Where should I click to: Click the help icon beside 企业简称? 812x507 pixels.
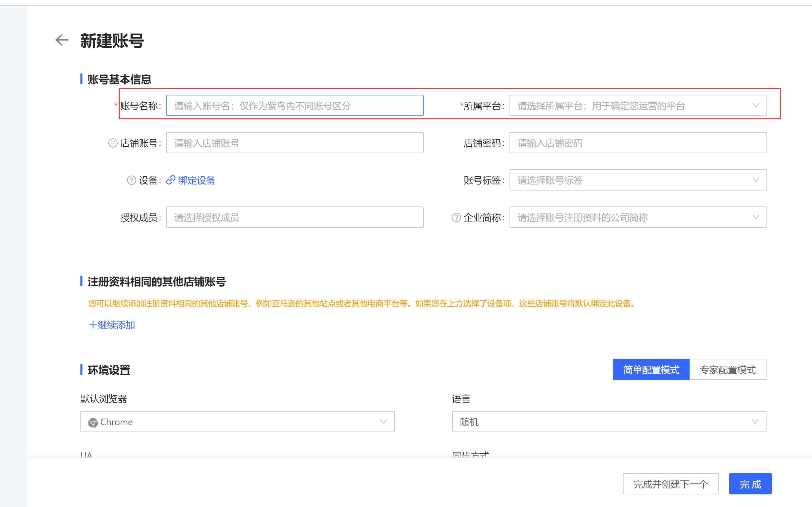point(456,218)
